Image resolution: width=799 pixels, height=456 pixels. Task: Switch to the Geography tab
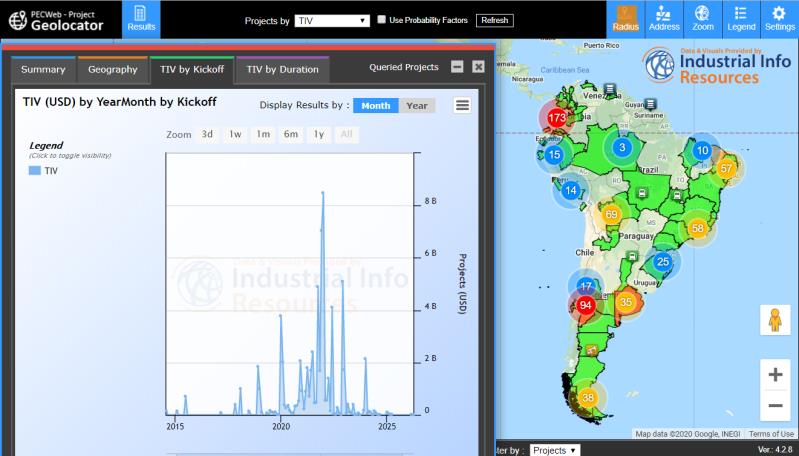pyautogui.click(x=112, y=70)
